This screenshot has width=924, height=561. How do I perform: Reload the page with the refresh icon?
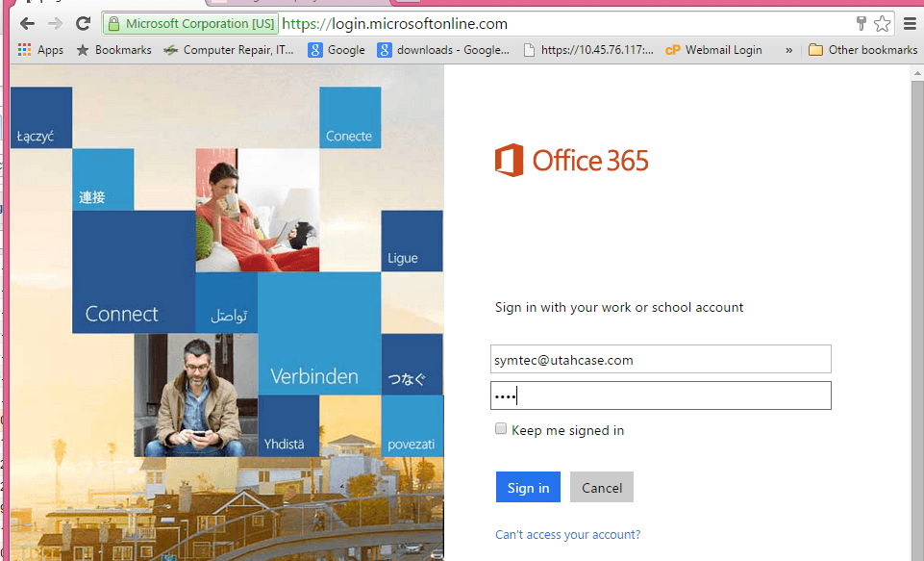tap(83, 24)
